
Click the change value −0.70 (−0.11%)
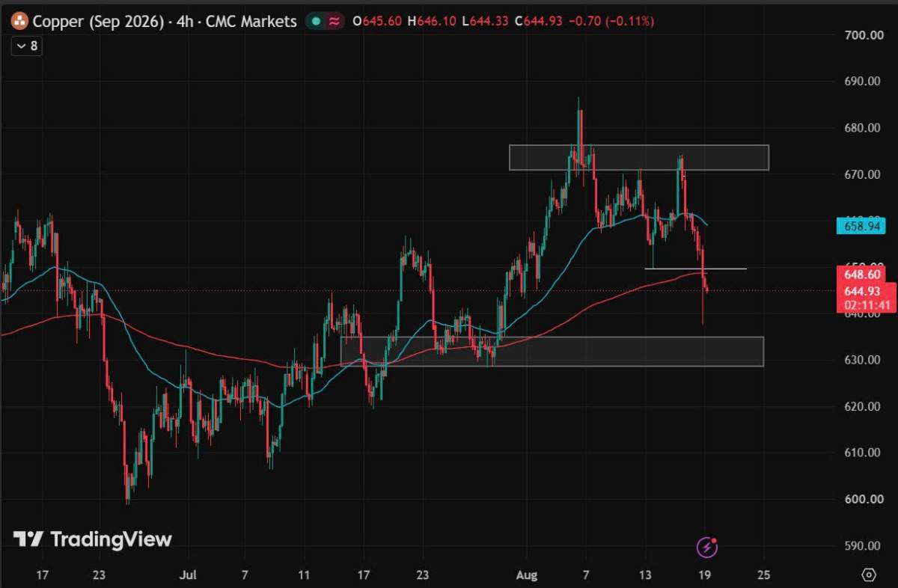point(611,22)
